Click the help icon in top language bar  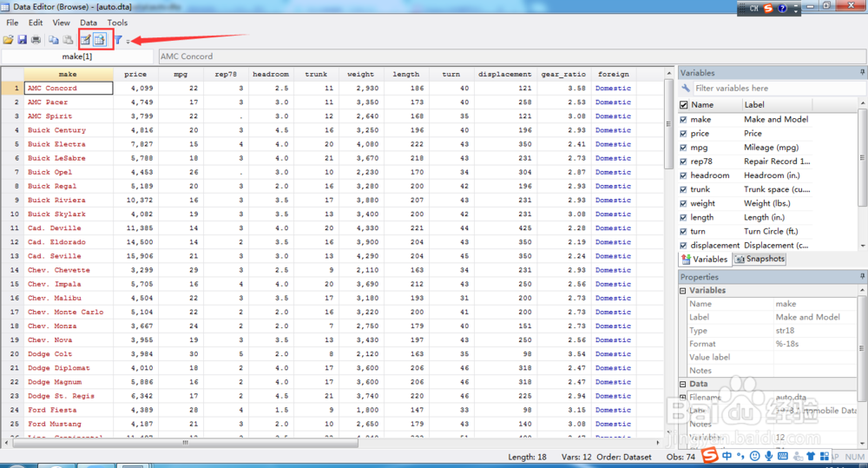pyautogui.click(x=782, y=9)
